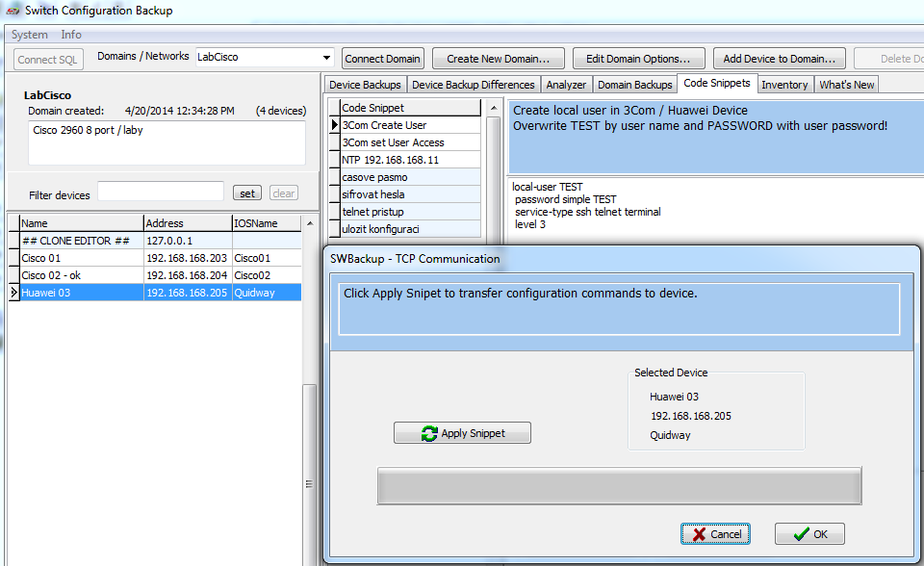Viewport: 924px width, 566px height.
Task: Click the snippet code text area
Action: click(x=715, y=209)
